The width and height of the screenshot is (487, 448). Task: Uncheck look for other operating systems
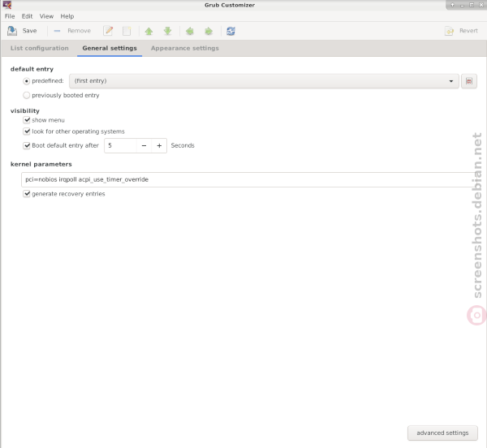(27, 131)
